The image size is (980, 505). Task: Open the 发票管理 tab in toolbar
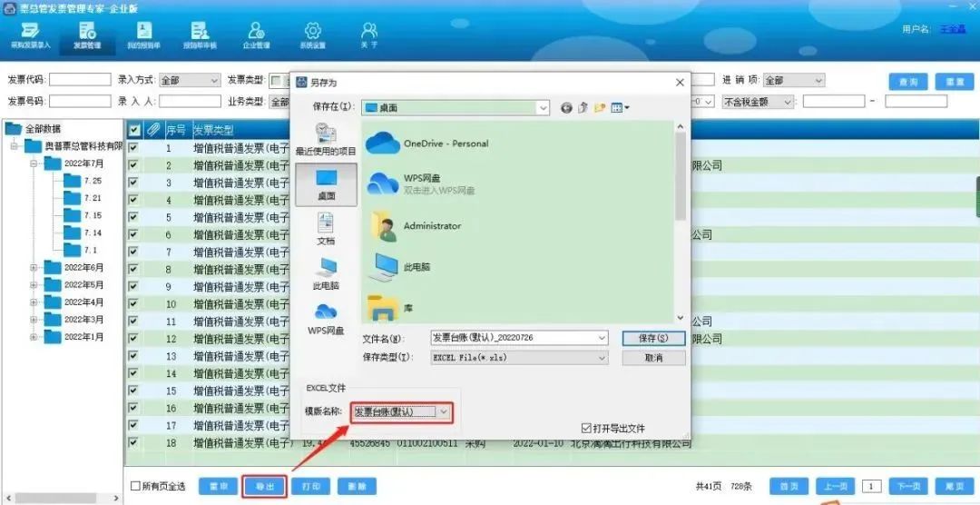tap(87, 35)
